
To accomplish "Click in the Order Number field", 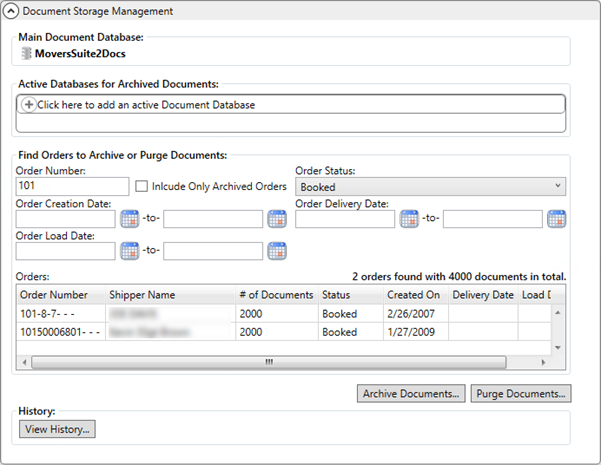I will (73, 187).
